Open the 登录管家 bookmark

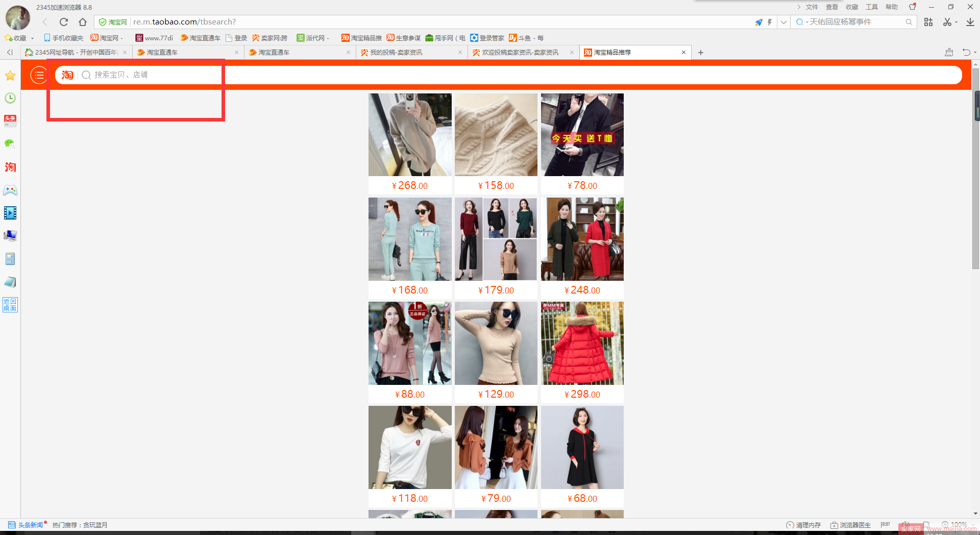point(487,38)
